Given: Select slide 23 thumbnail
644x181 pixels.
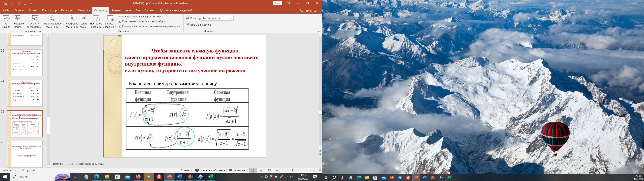Looking at the screenshot, I should tap(25, 63).
